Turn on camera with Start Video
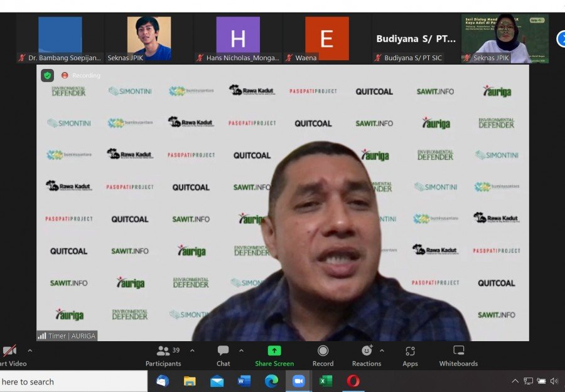This screenshot has height=392, width=565. point(13,356)
